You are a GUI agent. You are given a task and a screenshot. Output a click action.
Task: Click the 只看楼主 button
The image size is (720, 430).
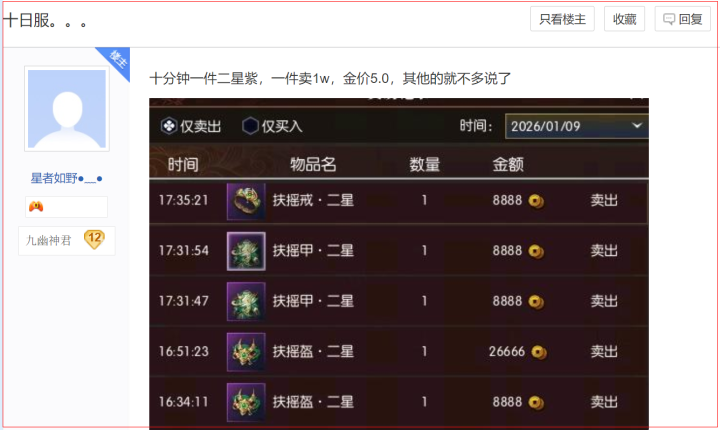tap(562, 19)
